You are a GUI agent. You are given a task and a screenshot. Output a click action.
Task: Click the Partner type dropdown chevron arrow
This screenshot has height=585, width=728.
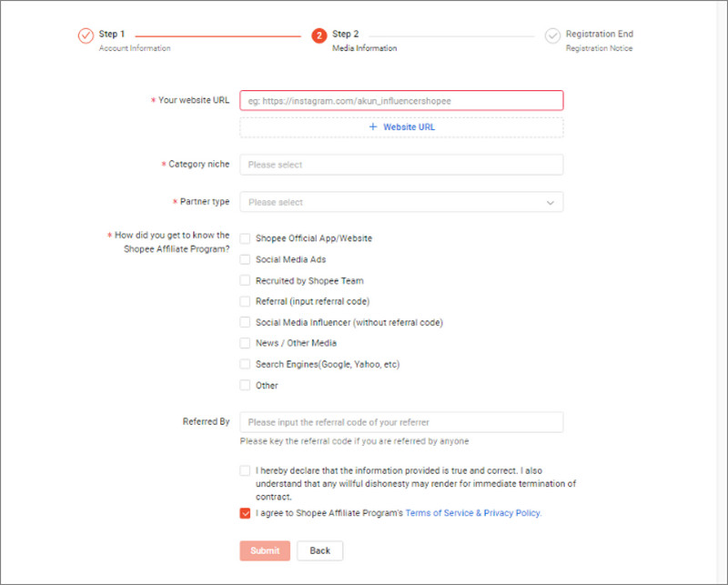click(x=550, y=202)
